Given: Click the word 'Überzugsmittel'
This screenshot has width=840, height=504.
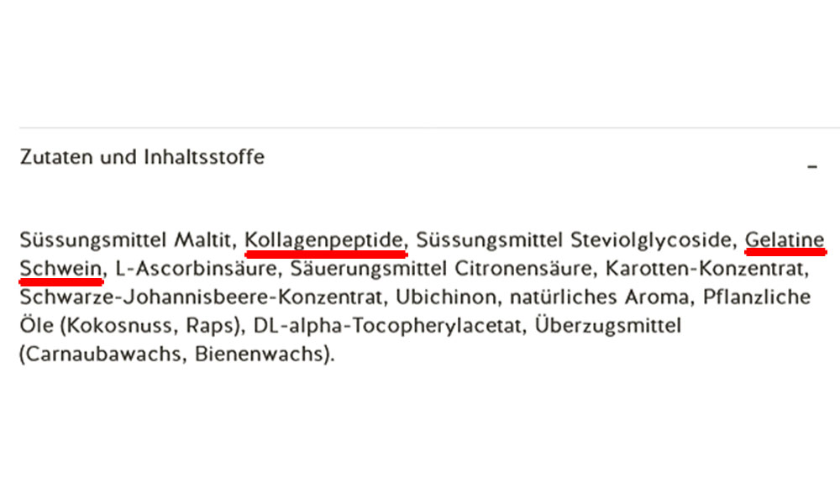Looking at the screenshot, I should [608, 326].
